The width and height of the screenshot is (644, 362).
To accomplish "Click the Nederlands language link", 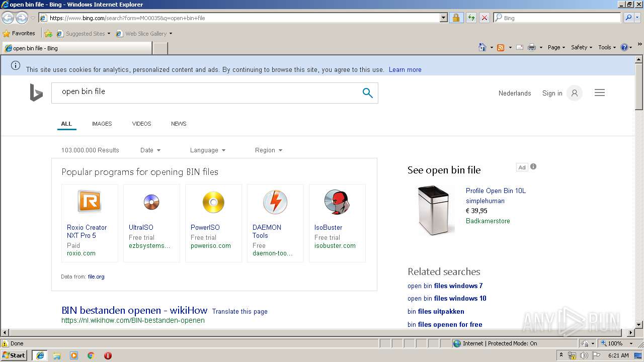I will (x=515, y=93).
